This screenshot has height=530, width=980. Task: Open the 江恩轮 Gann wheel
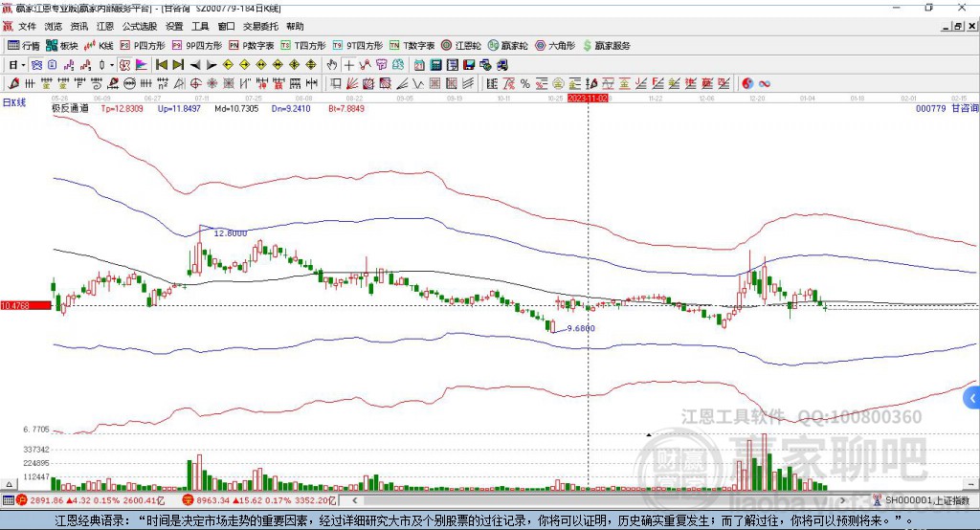(461, 46)
